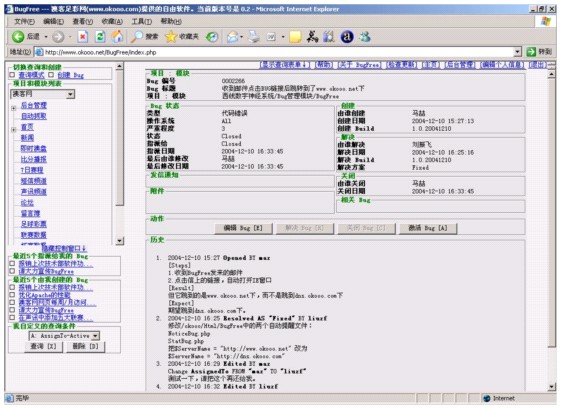The height and width of the screenshot is (409, 562).
Task: Open the 工具(T) menu
Action: (142, 22)
